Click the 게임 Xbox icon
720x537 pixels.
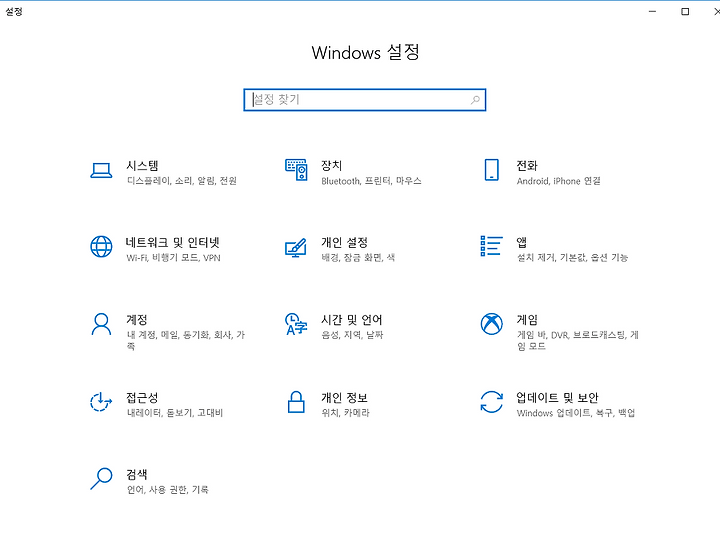click(x=491, y=324)
